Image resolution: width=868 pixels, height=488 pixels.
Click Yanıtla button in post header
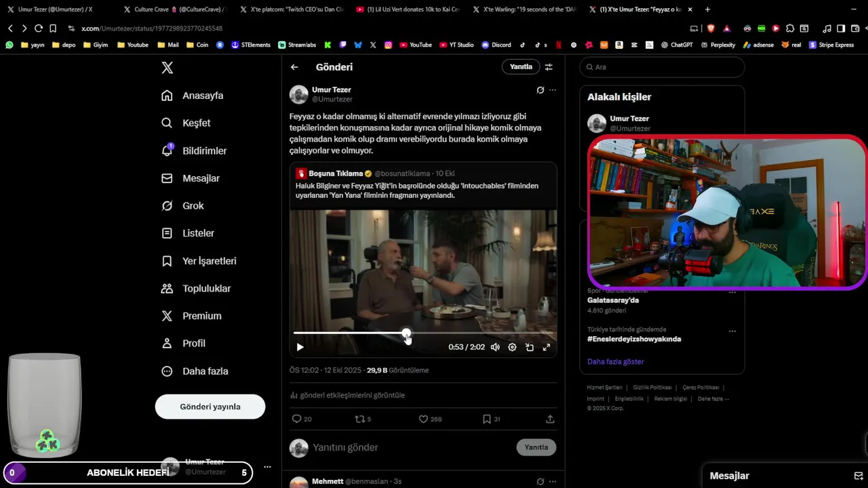tap(521, 66)
